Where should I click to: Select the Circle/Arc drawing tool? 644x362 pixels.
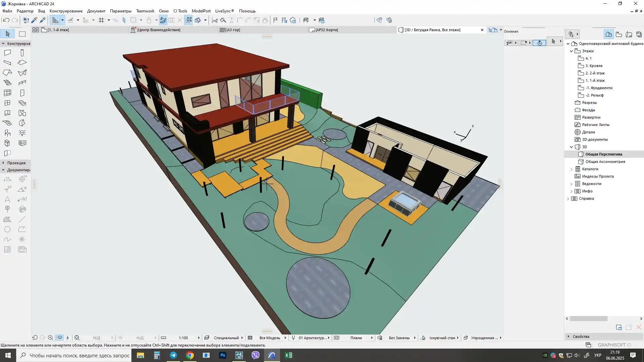pyautogui.click(x=7, y=230)
